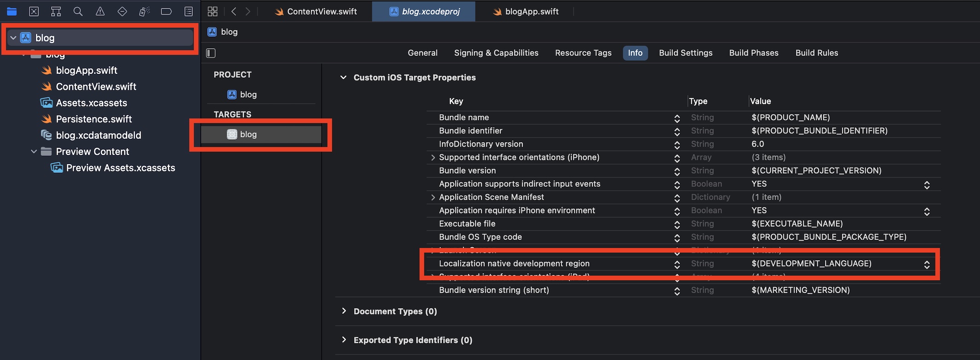The width and height of the screenshot is (980, 360).
Task: Expand the Document Types (0) section
Action: 344,311
